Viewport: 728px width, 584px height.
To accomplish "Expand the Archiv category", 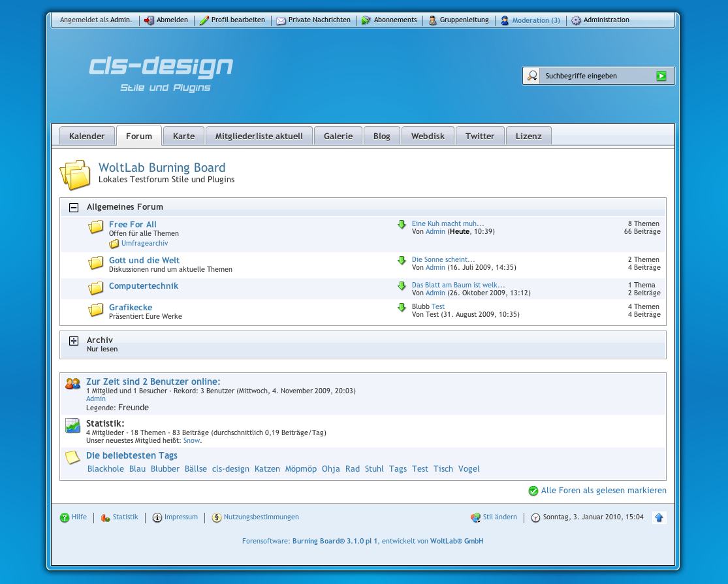I will pos(74,341).
